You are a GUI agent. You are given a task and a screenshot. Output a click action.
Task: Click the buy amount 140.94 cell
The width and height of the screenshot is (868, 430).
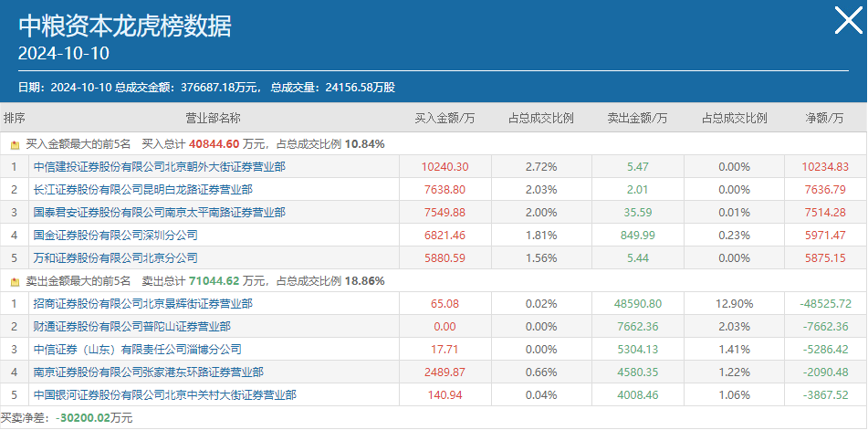(445, 395)
